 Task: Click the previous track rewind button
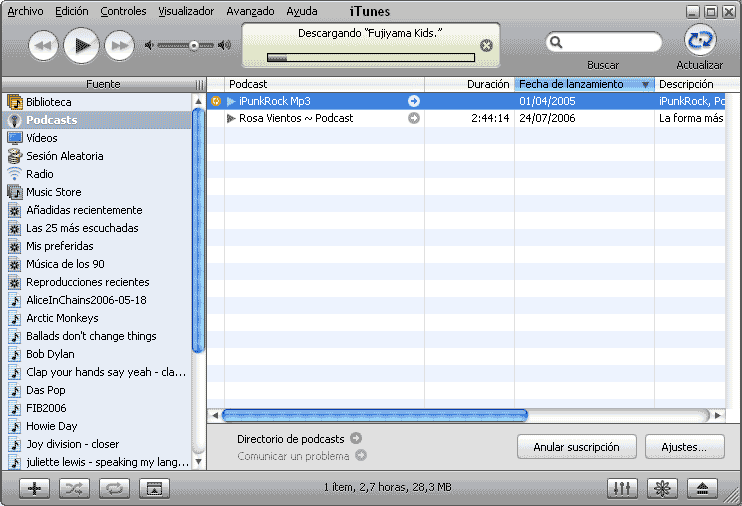[x=43, y=45]
